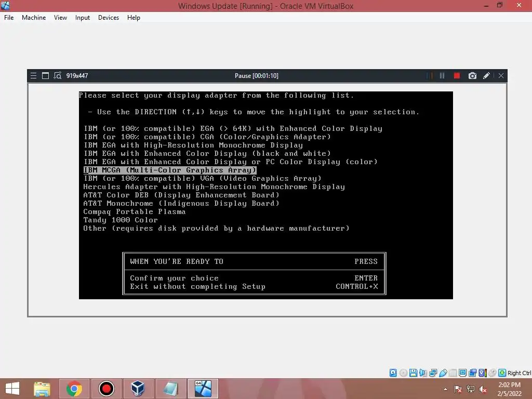Viewport: 532px width, 399px height.
Task: Click the muted volume tray icon
Action: 483,389
